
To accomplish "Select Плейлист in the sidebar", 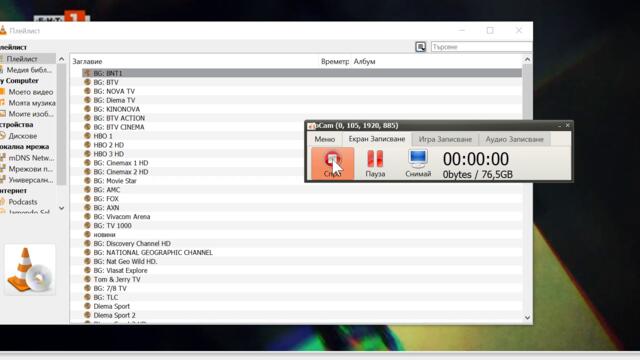I will [x=28, y=59].
